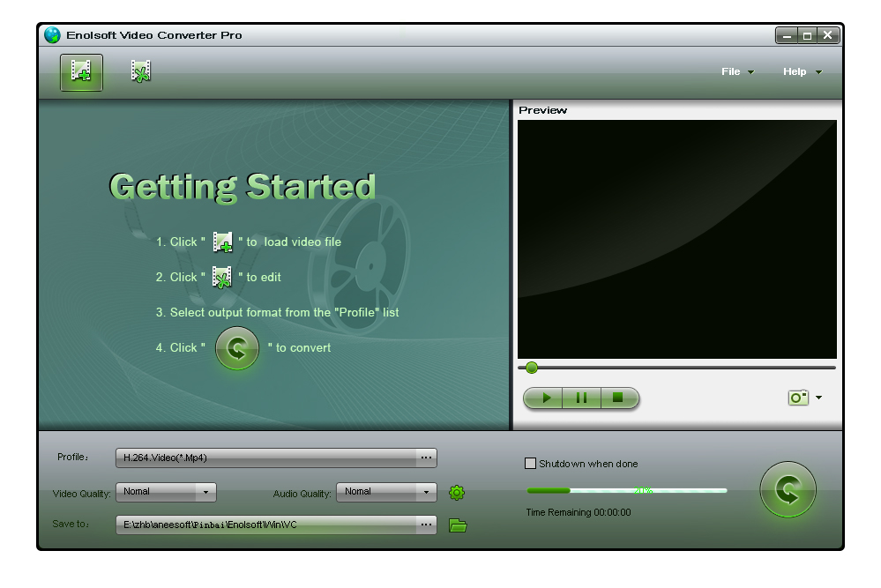Pause the preview video
The height and width of the screenshot is (588, 881).
point(581,398)
